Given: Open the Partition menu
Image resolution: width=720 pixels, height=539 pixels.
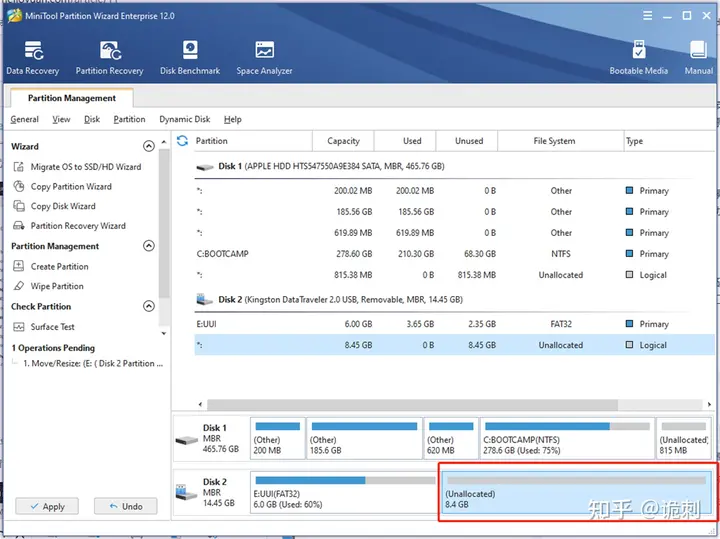Looking at the screenshot, I should click(x=129, y=119).
